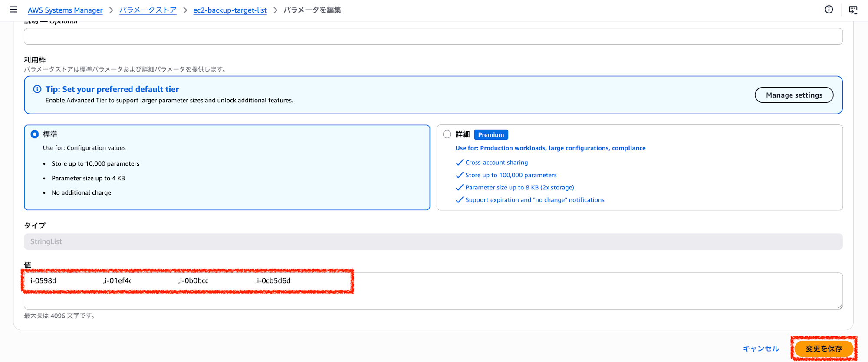This screenshot has height=362, width=868.
Task: Click the 'Tip: Set your preferred default tier' heading
Action: coord(112,89)
